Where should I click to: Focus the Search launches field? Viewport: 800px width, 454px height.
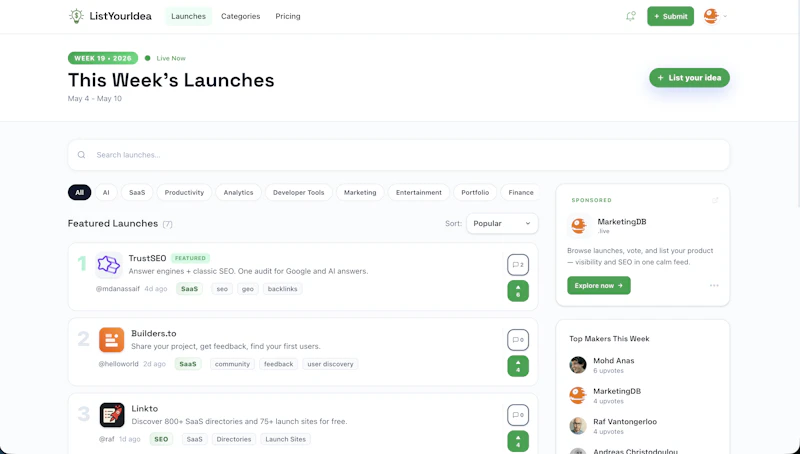(399, 155)
